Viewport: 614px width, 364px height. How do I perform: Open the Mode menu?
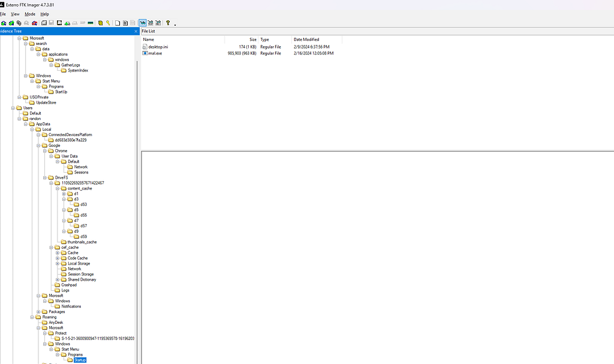click(30, 14)
